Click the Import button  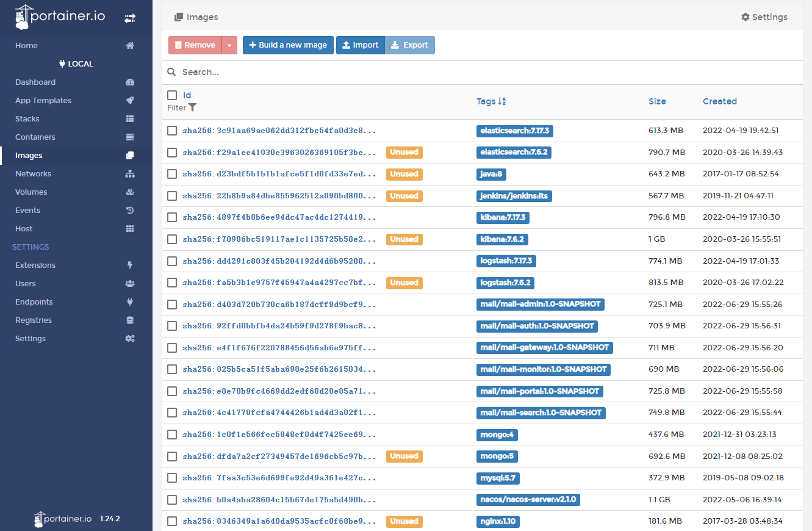(x=361, y=45)
